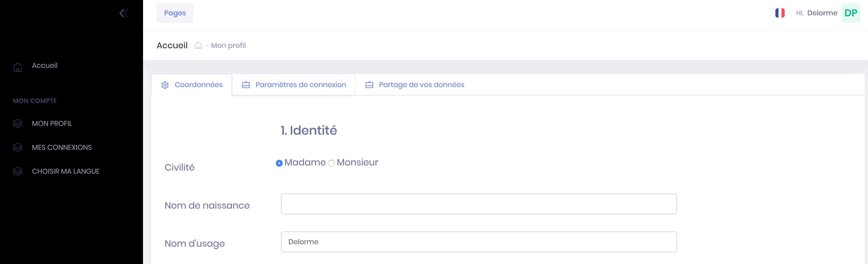Click the gear icon on Coordonnées tab
Viewport: 868px width, 264px height.
pyautogui.click(x=165, y=85)
